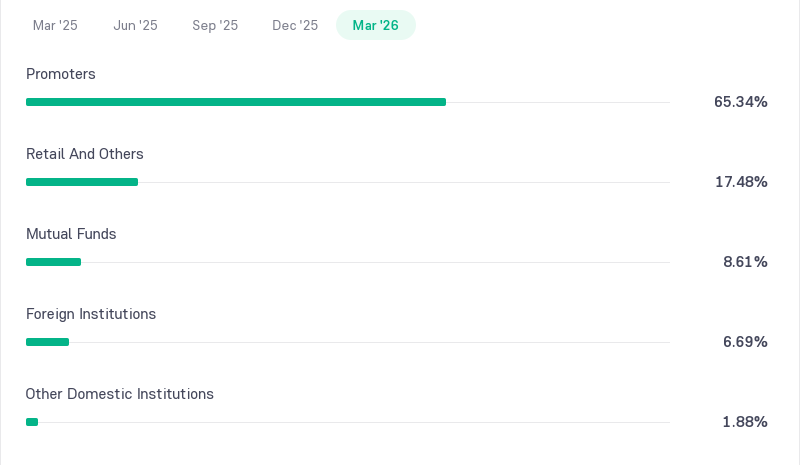
Task: Click the active Mar '26 tab
Action: click(x=376, y=25)
